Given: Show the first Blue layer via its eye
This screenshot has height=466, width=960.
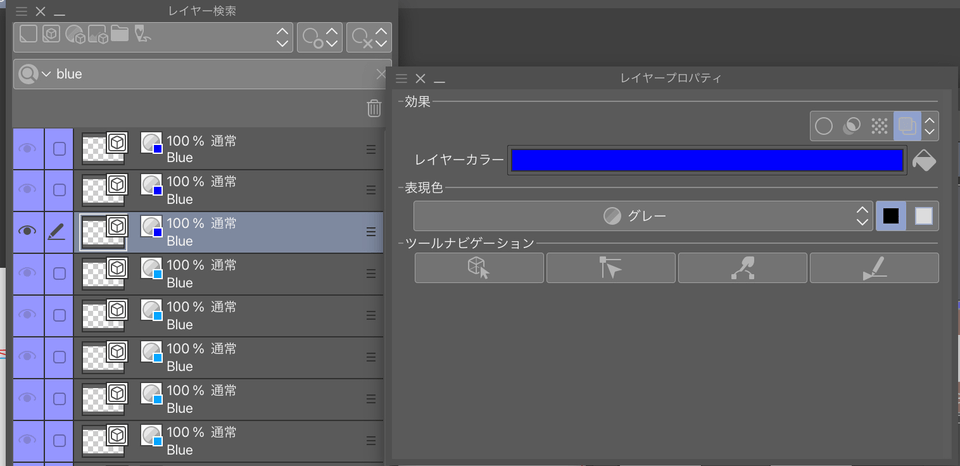Looking at the screenshot, I should [27, 148].
